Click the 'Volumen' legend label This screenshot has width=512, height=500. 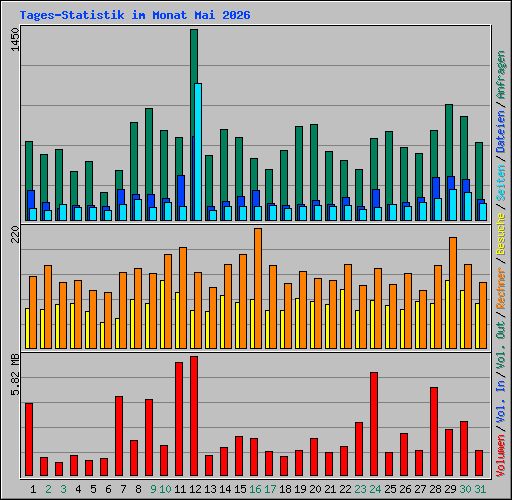tap(501, 456)
